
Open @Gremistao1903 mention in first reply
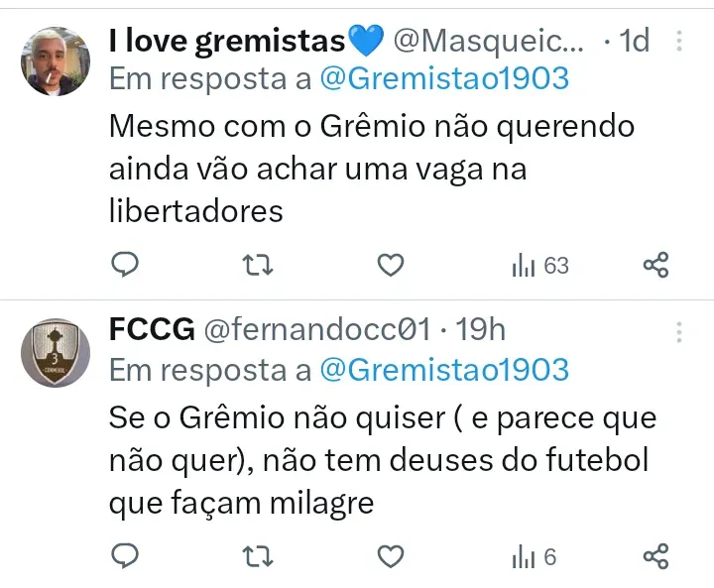[x=444, y=79]
